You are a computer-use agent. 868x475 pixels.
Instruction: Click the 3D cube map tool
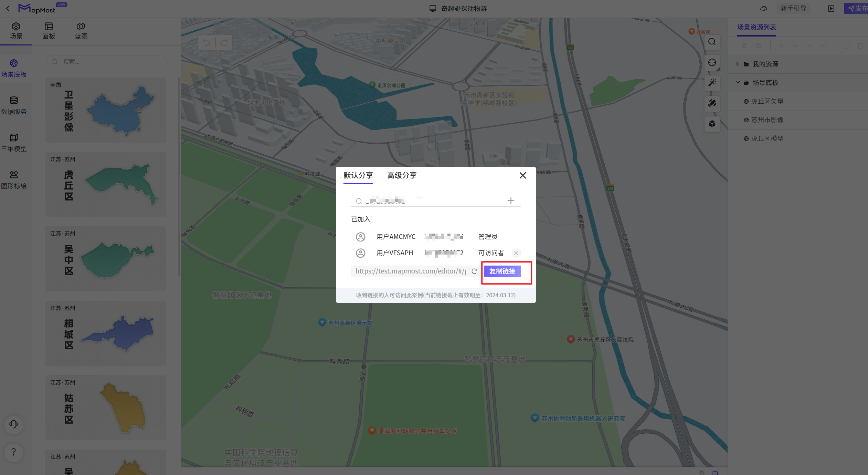pyautogui.click(x=712, y=124)
